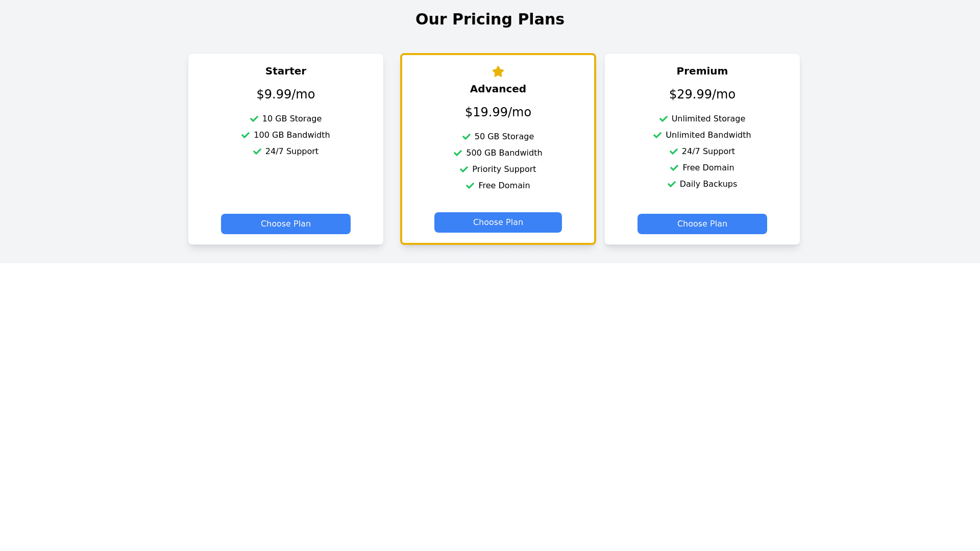This screenshot has height=551, width=980.
Task: Click the $19.99/mo price text
Action: point(498,112)
